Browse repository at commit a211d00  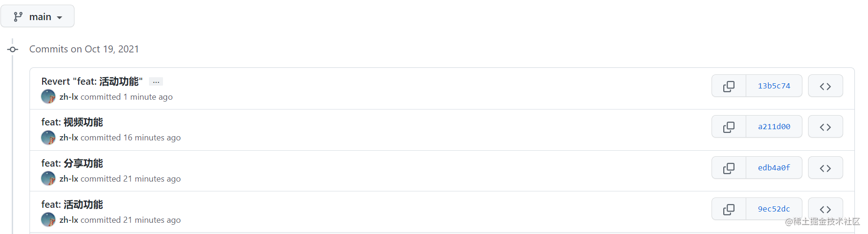(825, 127)
